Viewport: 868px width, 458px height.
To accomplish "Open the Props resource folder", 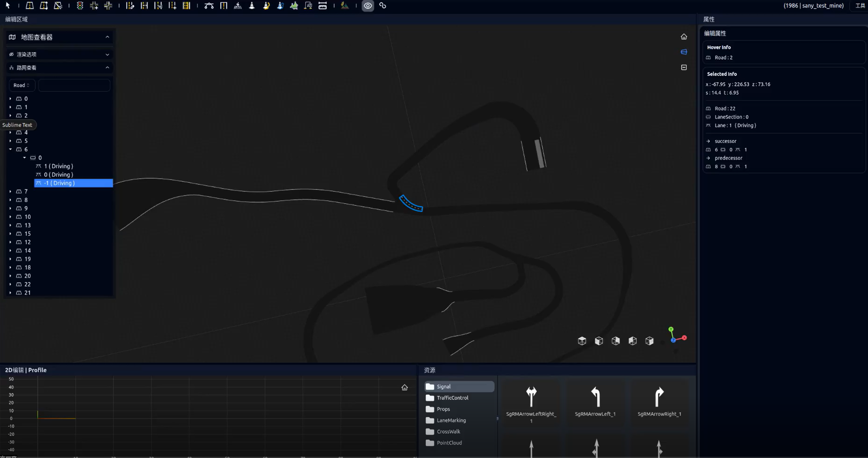I will click(459, 409).
